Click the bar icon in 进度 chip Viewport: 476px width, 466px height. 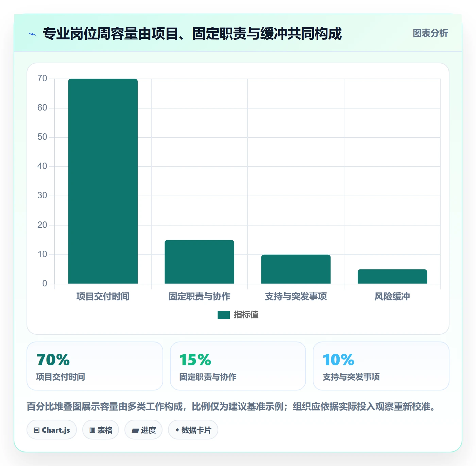pyautogui.click(x=135, y=431)
